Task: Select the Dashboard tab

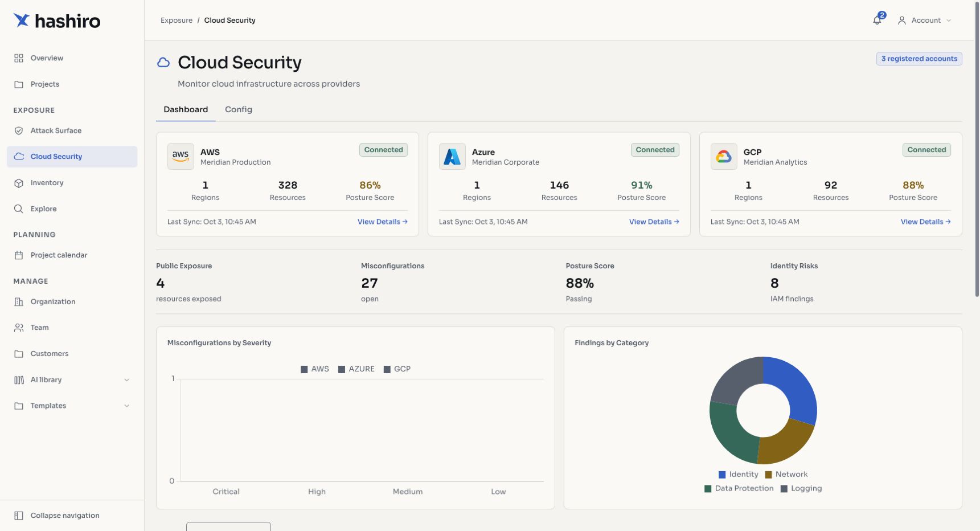Action: coord(186,109)
